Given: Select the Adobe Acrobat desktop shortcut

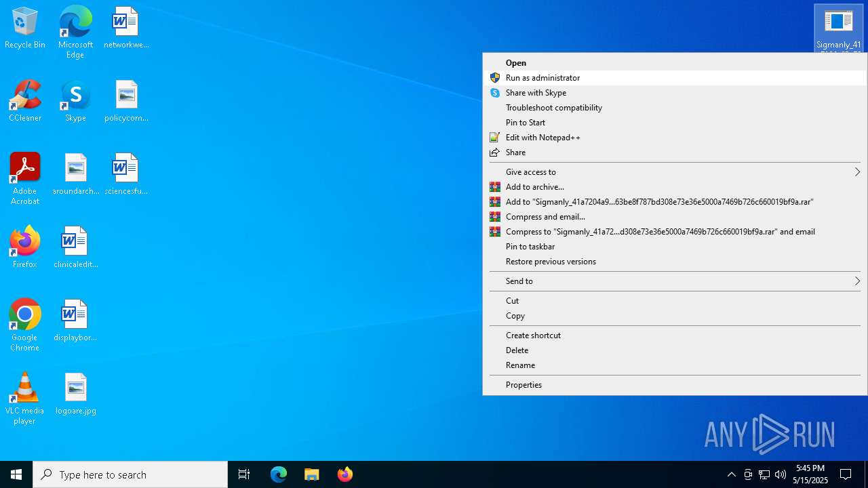Looking at the screenshot, I should click(x=25, y=179).
